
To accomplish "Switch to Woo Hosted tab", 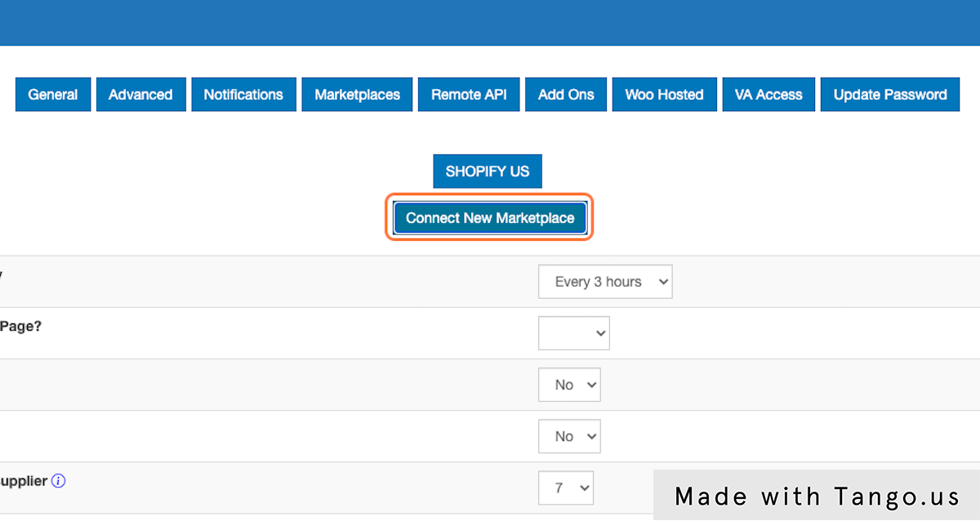I will (x=664, y=95).
